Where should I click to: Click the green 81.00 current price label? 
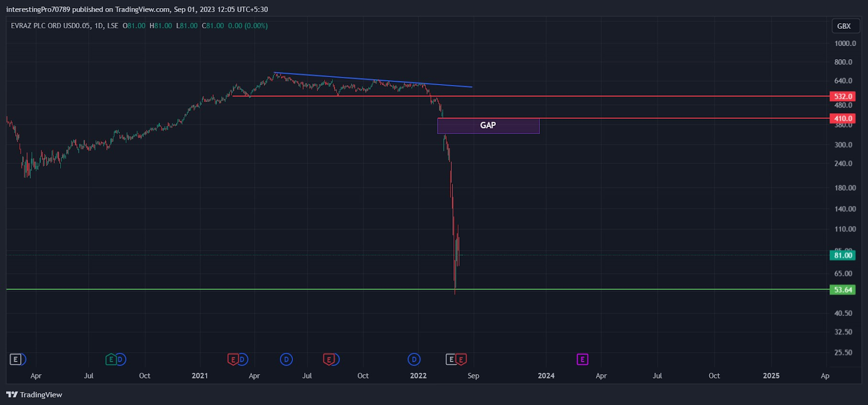[x=843, y=255]
